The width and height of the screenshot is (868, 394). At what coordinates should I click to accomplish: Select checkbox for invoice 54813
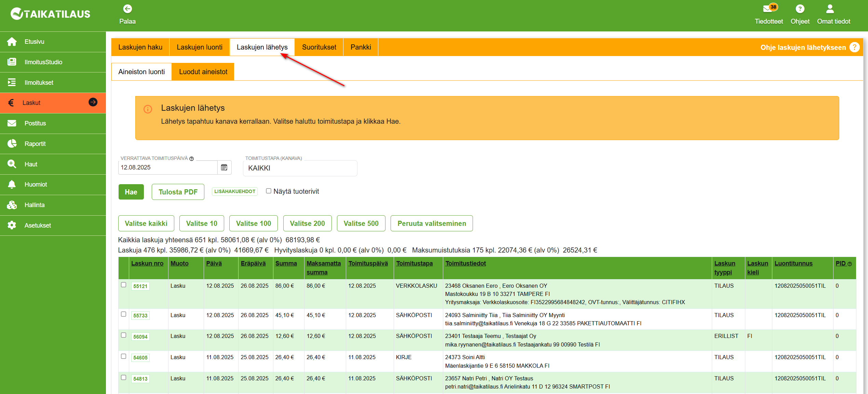click(123, 378)
